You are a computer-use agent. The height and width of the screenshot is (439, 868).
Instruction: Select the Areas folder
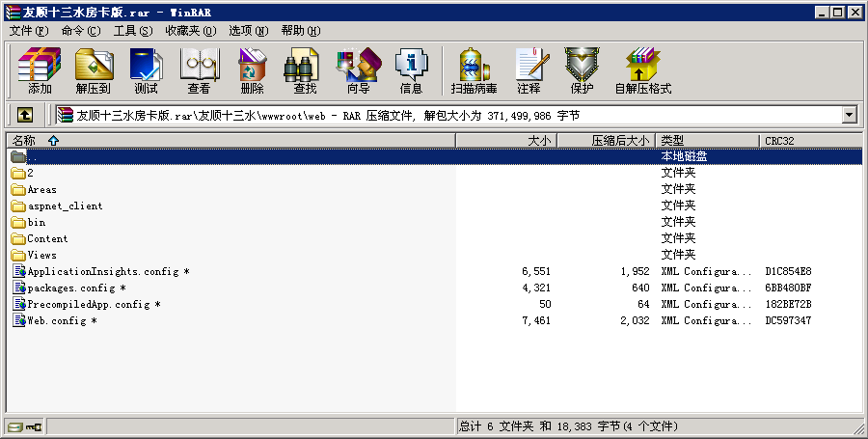click(41, 189)
